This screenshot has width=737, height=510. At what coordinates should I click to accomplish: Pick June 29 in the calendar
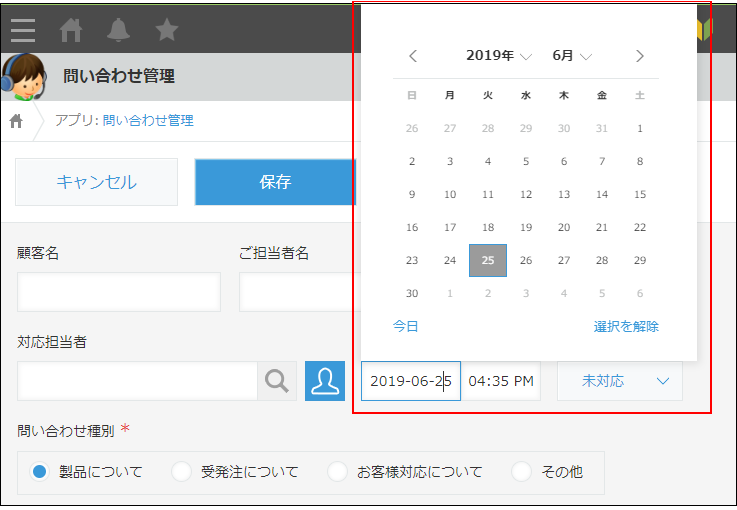tap(640, 260)
